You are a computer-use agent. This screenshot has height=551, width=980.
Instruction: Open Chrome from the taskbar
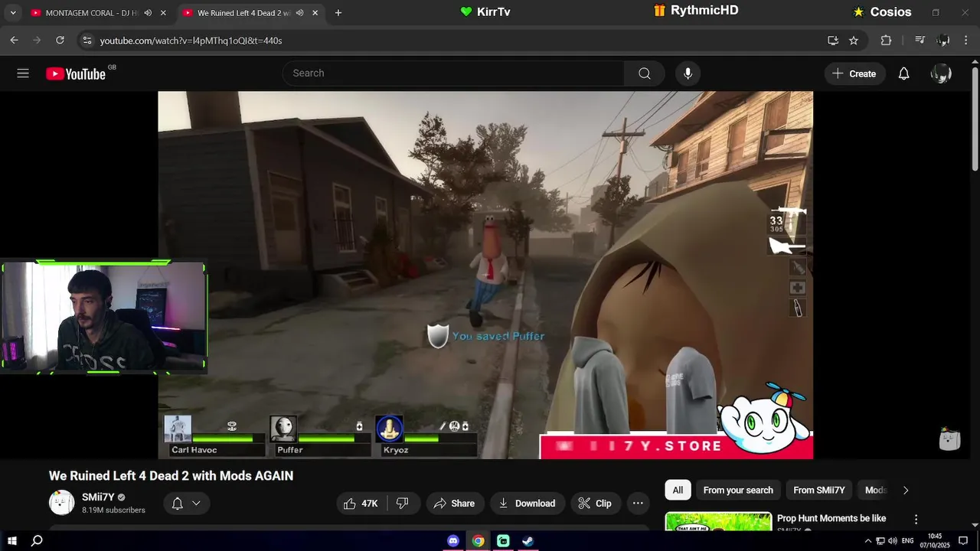[x=478, y=540]
